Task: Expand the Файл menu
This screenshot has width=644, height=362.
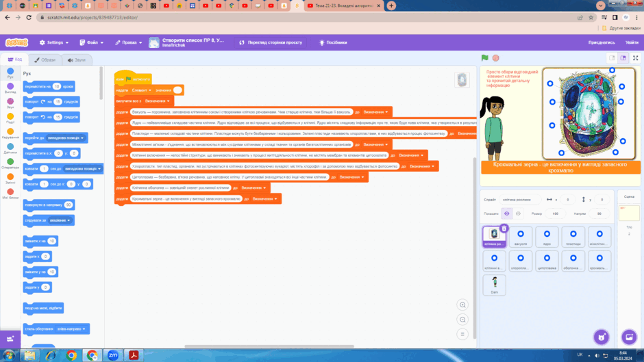Action: point(92,42)
